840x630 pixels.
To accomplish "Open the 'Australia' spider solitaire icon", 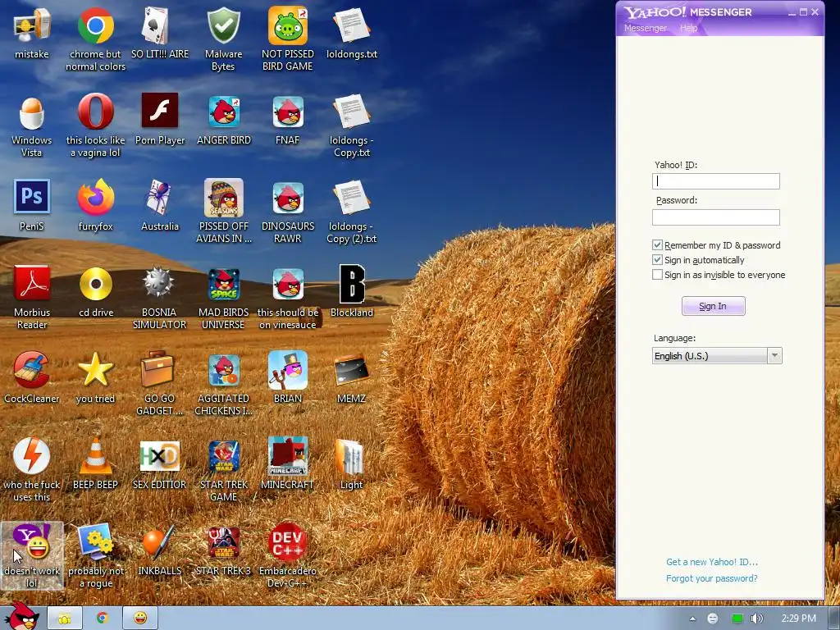I will (x=160, y=198).
